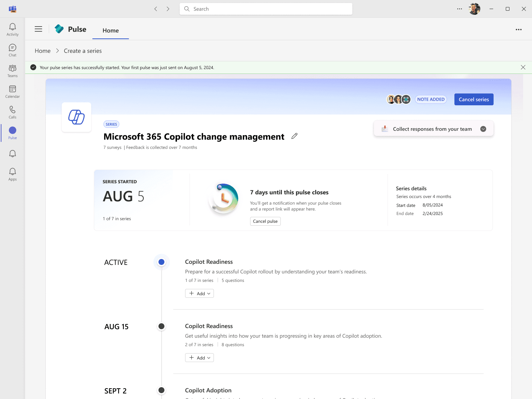This screenshot has width=532, height=399.
Task: Click the SEPT 2 date label
Action: 116,391
